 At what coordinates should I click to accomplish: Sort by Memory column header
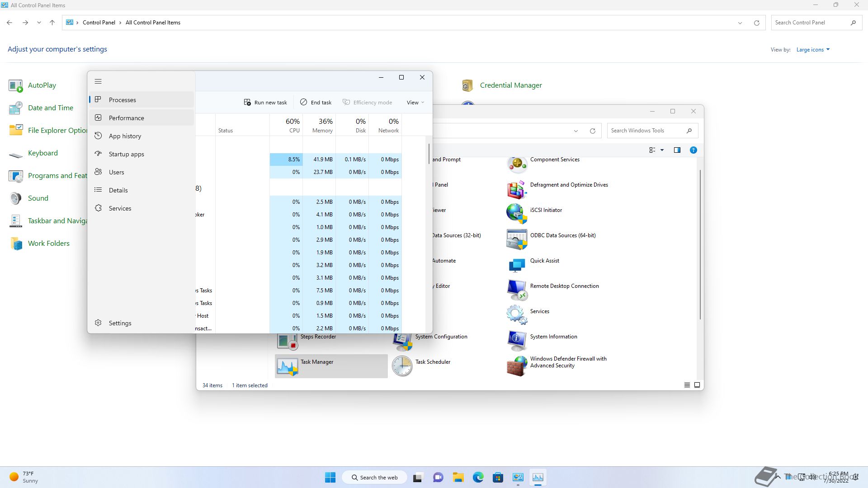click(319, 125)
